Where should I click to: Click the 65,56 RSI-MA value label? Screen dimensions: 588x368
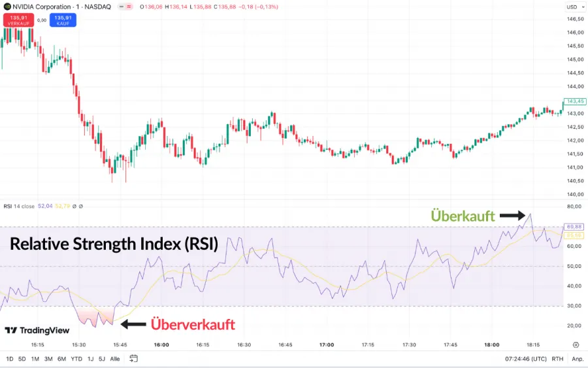coord(574,235)
